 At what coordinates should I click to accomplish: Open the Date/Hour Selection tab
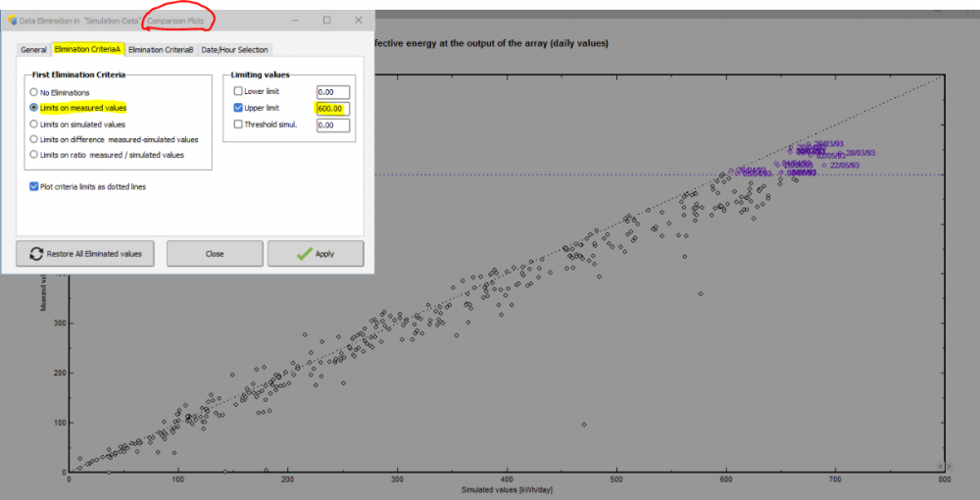click(234, 49)
